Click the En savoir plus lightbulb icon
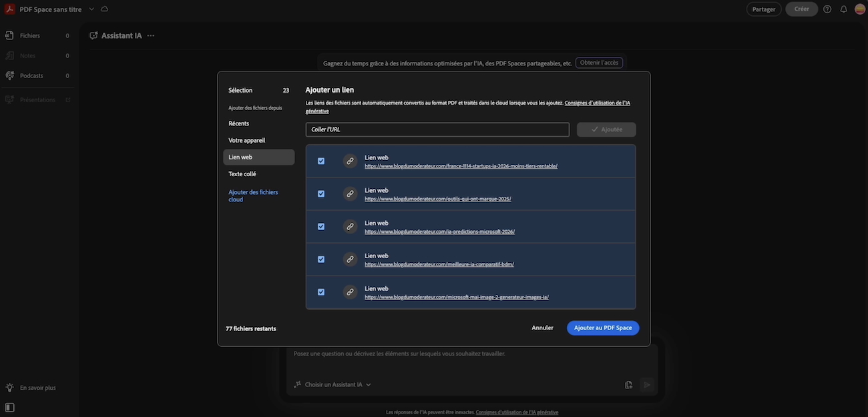 [x=9, y=388]
